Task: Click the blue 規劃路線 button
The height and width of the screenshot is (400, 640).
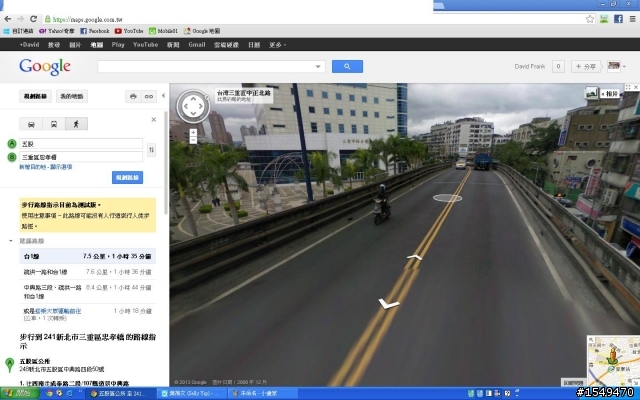Action: coord(127,178)
